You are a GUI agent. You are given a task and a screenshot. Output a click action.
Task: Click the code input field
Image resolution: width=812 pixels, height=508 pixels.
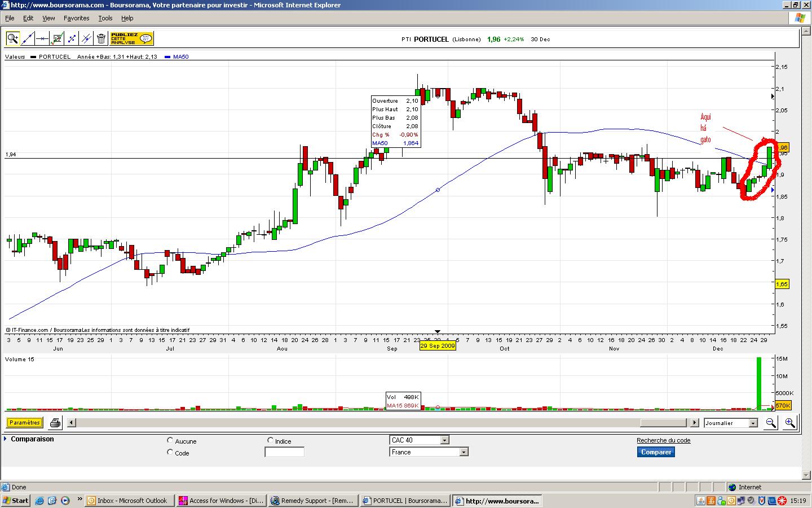point(284,452)
